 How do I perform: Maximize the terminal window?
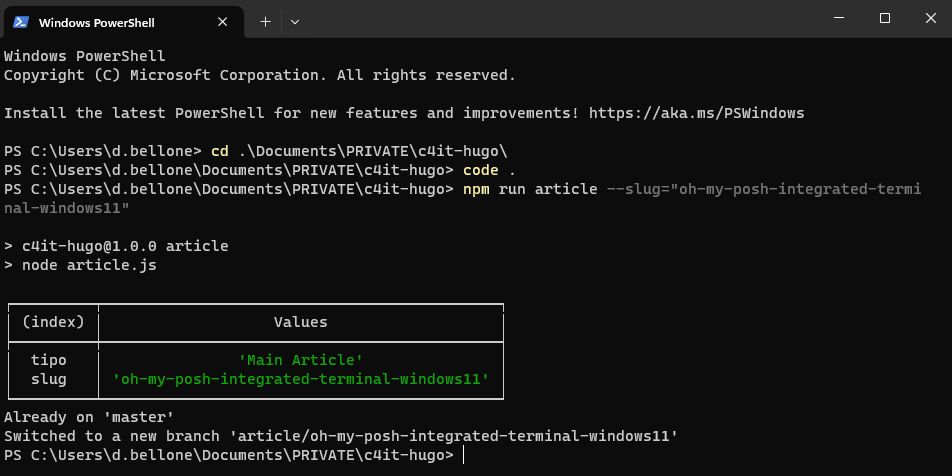[884, 18]
